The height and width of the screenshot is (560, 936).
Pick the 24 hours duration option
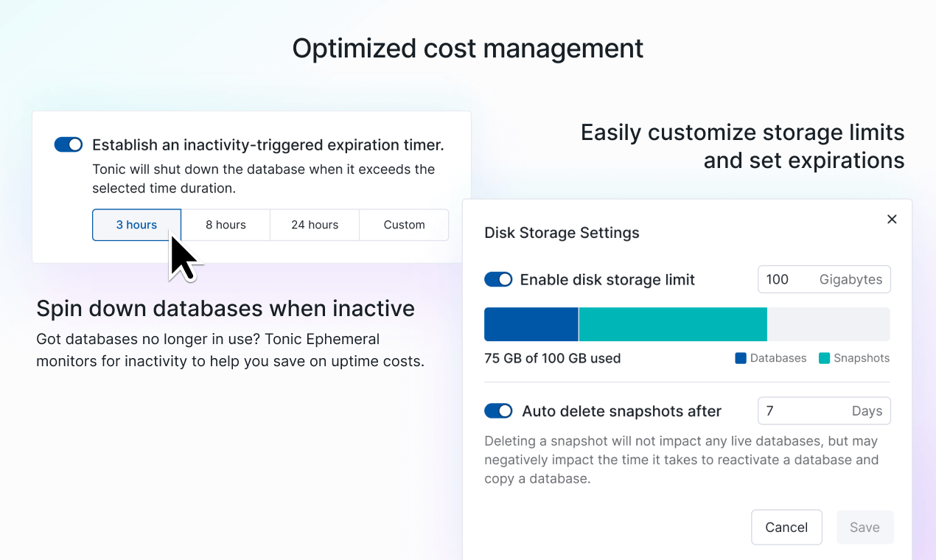pos(315,225)
